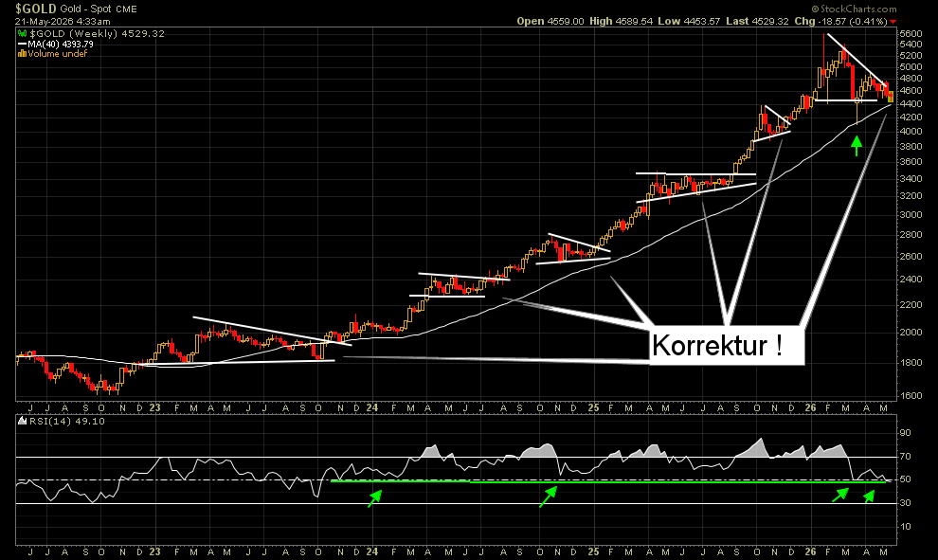Viewport: 938px width, 560px height.
Task: Click year label 23 on price chart axis
Action: pyautogui.click(x=155, y=408)
